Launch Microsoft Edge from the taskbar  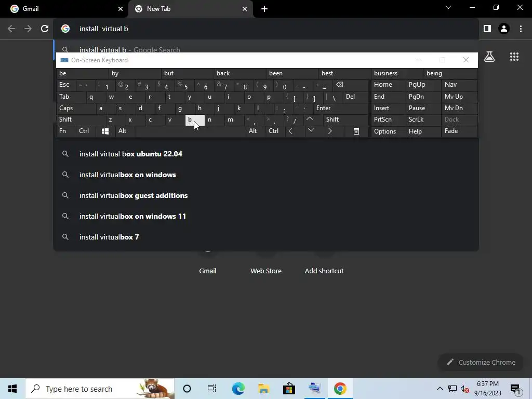coord(238,389)
